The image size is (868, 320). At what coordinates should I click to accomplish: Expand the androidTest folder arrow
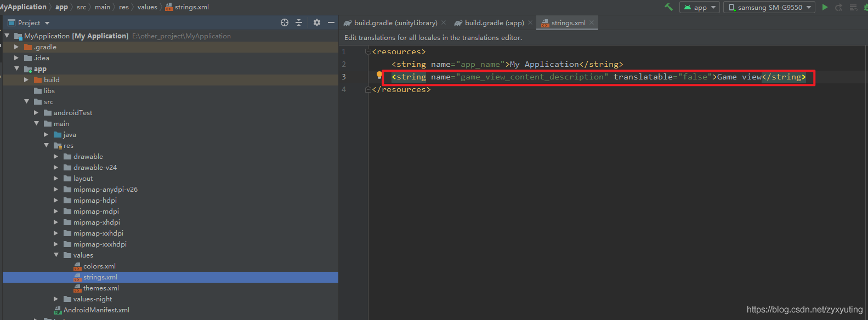pos(36,112)
